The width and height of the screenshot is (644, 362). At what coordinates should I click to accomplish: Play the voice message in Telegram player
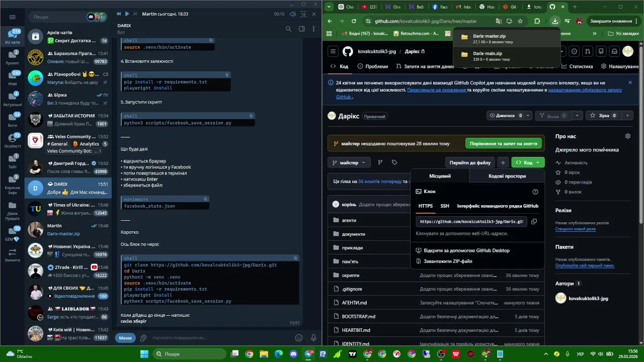coord(127,14)
